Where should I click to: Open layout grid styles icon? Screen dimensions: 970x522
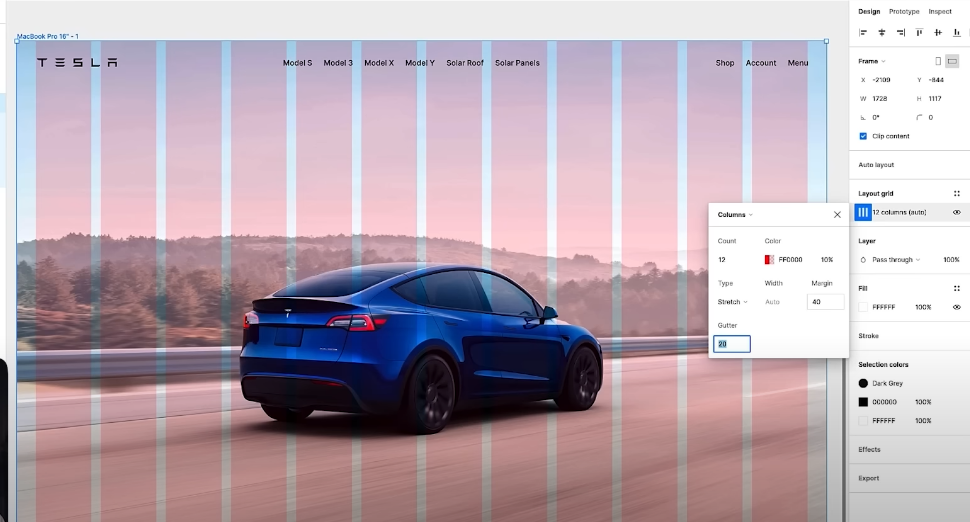coord(957,194)
